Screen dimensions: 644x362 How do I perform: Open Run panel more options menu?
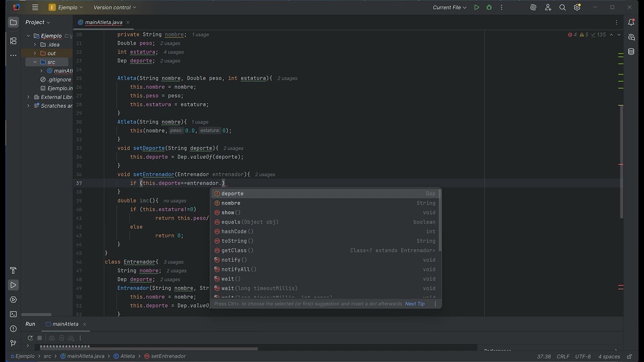click(x=80, y=338)
